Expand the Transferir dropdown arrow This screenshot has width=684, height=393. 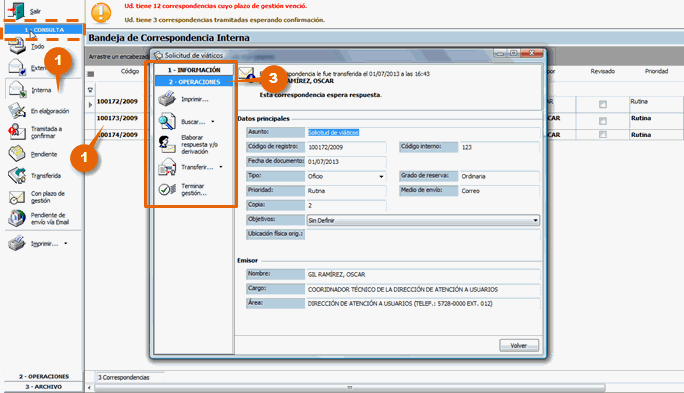[221, 167]
